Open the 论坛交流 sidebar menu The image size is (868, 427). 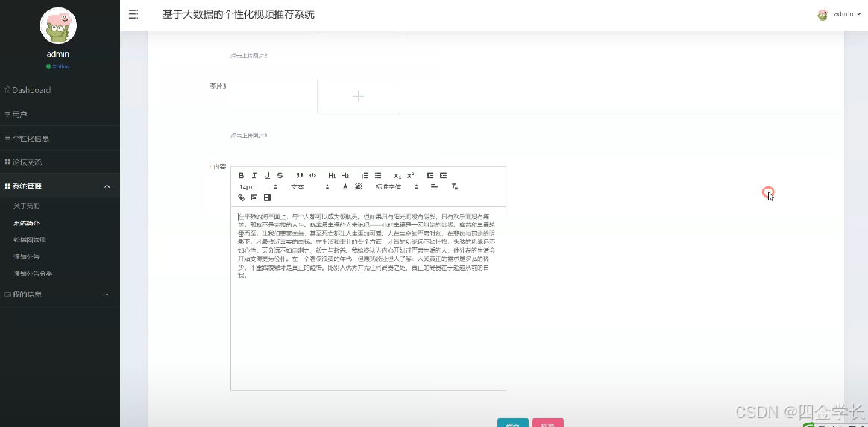[x=60, y=162]
